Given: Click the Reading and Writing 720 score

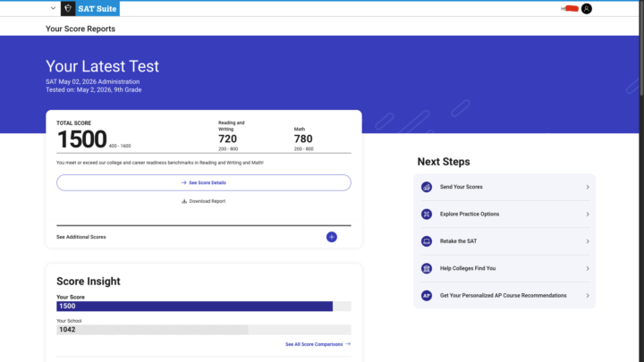Looking at the screenshot, I should point(227,139).
